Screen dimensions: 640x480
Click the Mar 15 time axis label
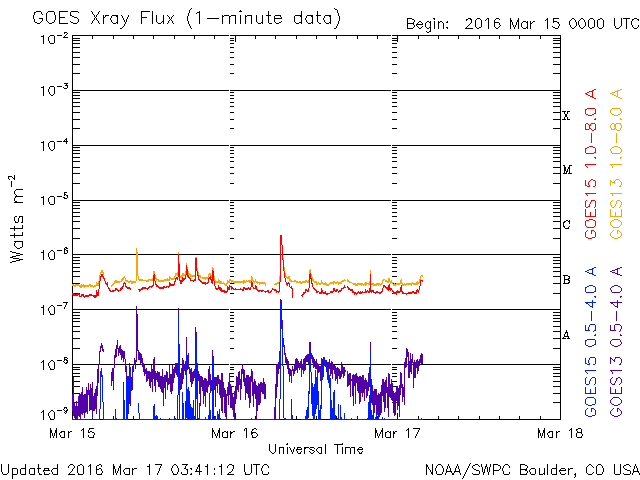pyautogui.click(x=72, y=433)
